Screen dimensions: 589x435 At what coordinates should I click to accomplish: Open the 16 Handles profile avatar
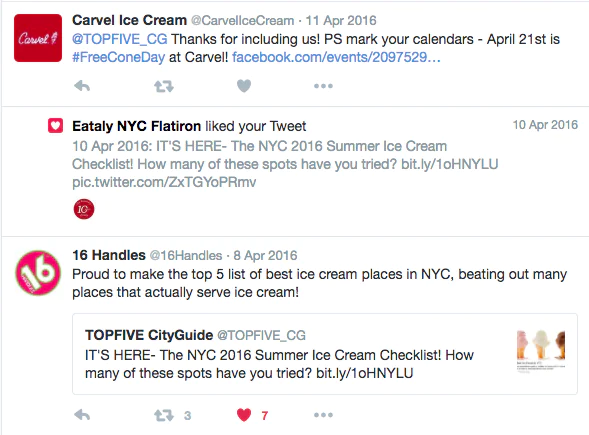click(x=38, y=273)
